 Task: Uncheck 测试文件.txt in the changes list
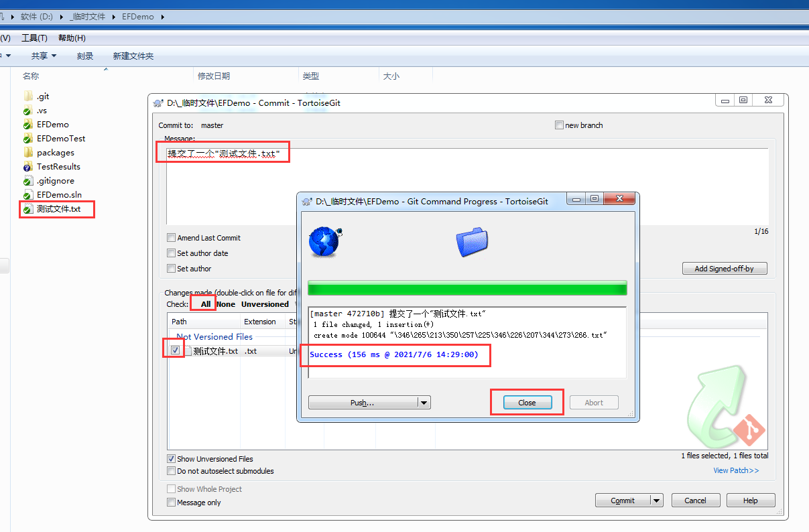coord(175,350)
